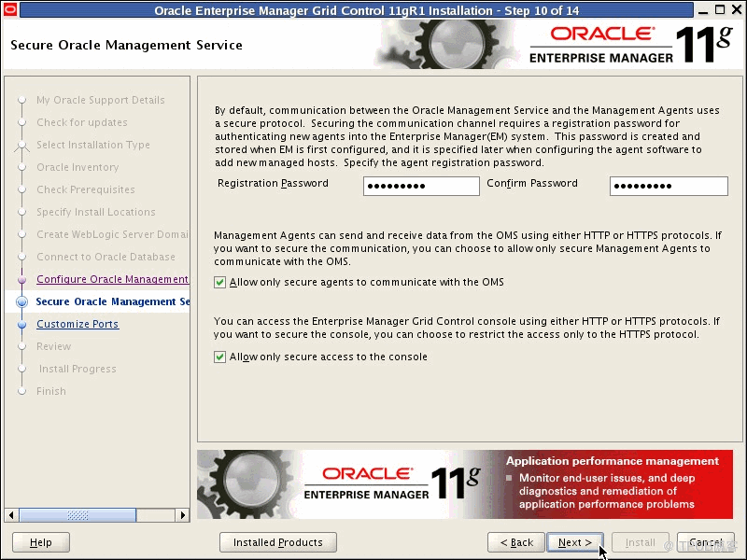Click the right arrow of the steps scrollbar
Image resolution: width=747 pixels, height=560 pixels.
[182, 515]
